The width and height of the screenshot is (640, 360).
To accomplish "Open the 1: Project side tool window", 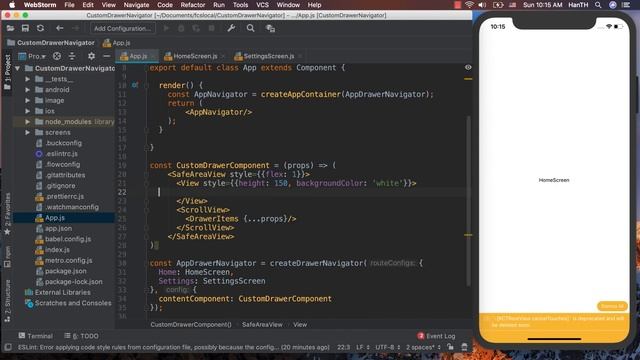I will point(7,73).
